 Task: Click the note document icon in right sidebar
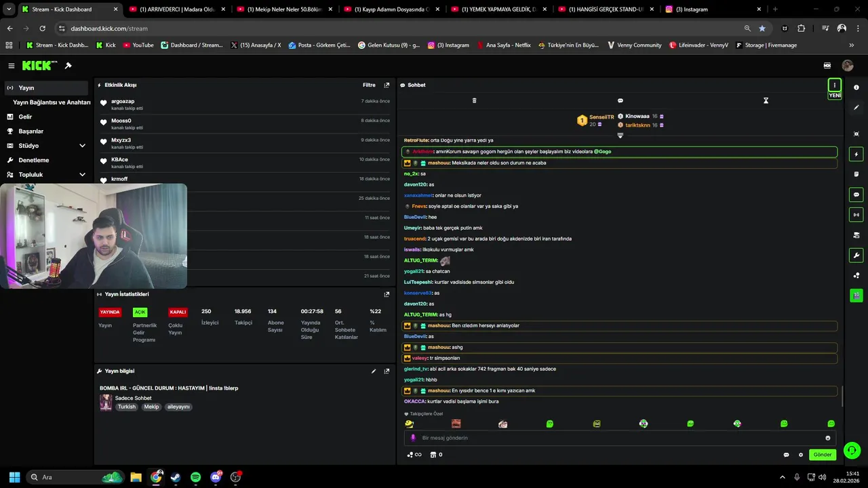[x=856, y=174]
